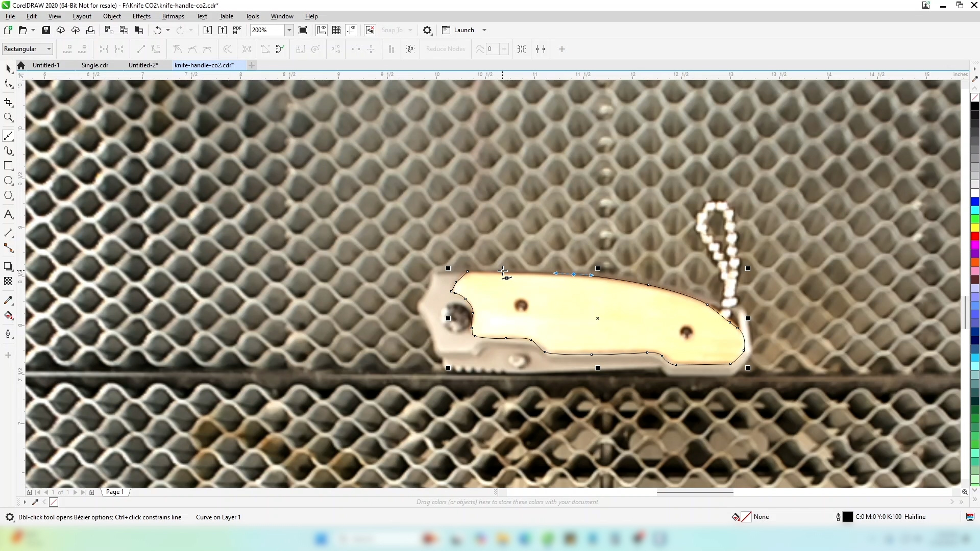Select the Pick tool

pos(8,68)
